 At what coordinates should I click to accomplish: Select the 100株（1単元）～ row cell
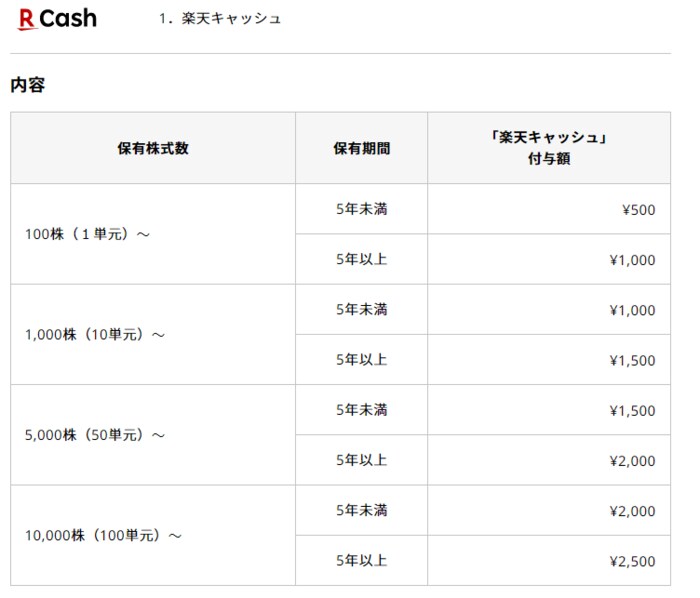tap(88, 234)
